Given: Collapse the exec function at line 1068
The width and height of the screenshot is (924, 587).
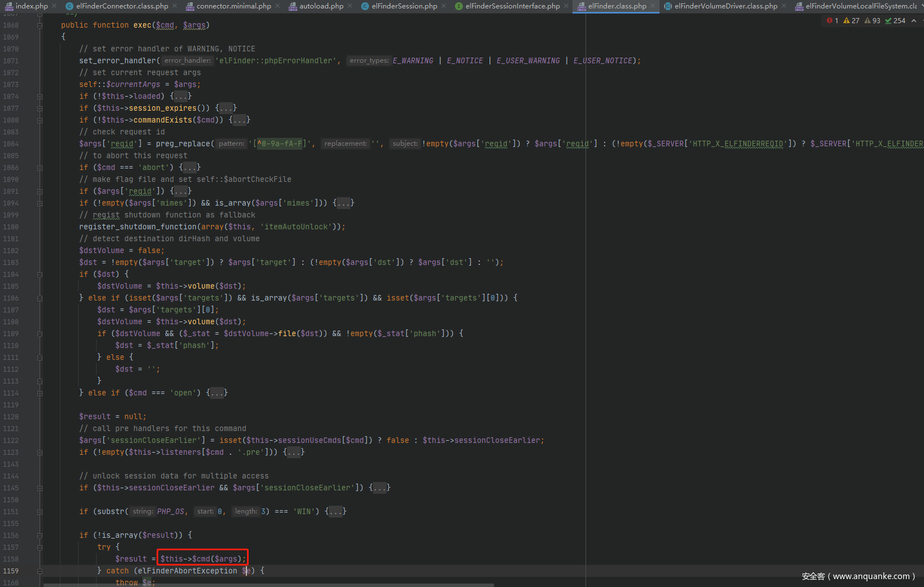Looking at the screenshot, I should click(x=40, y=25).
